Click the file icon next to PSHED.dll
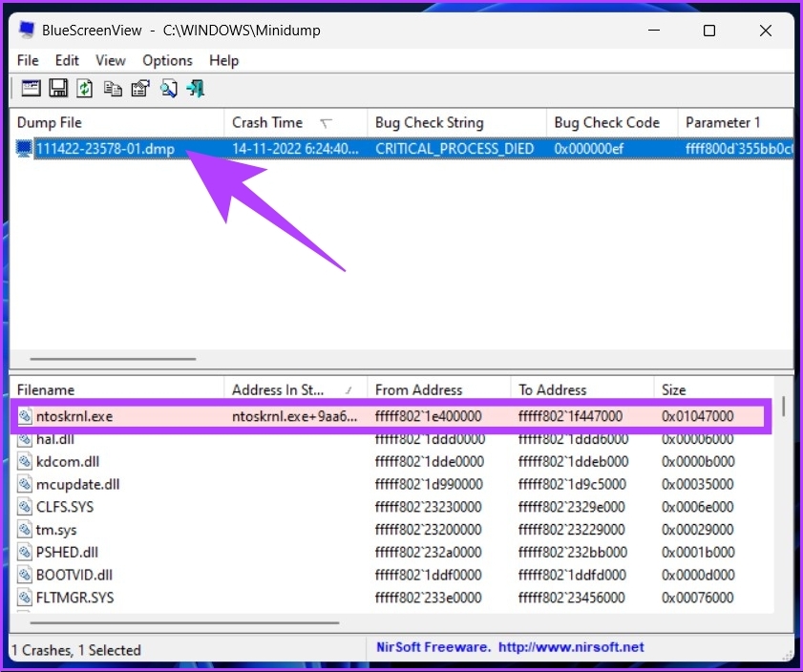Viewport: 803px width, 672px height. pos(25,553)
